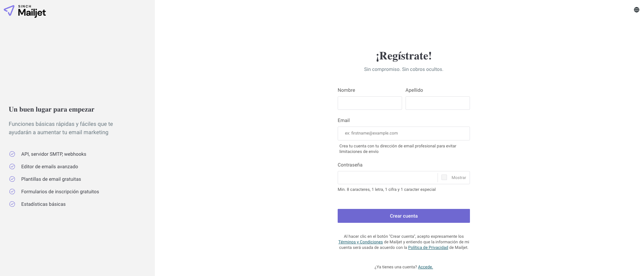Click checkmark icon beside Estadísticas básicas
Viewport: 644px width, 276px height.
tap(12, 204)
